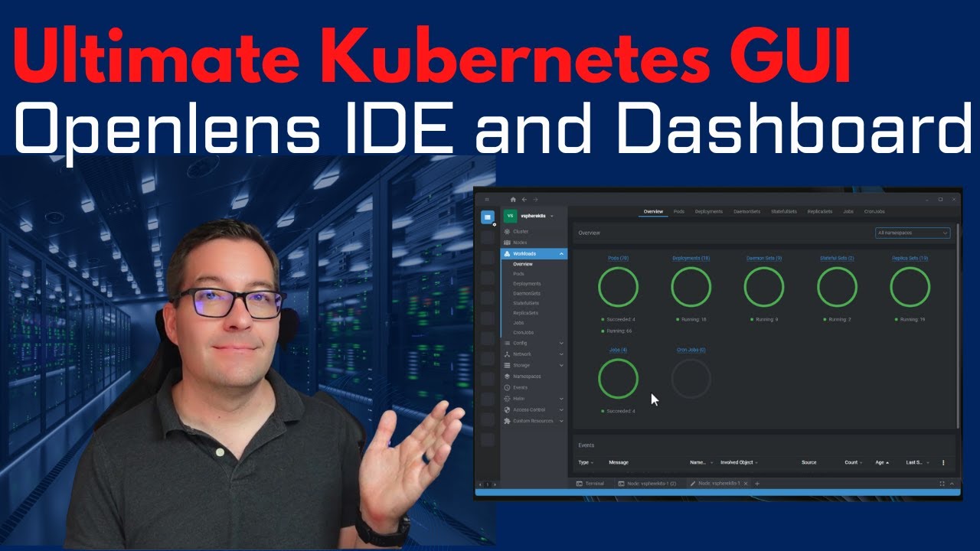Sort Events by Involved Object column
The height and width of the screenshot is (551, 980).
(x=739, y=462)
